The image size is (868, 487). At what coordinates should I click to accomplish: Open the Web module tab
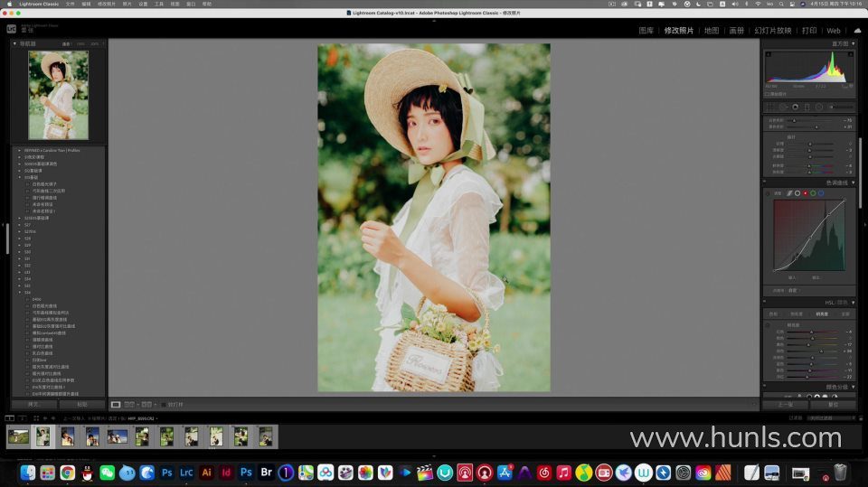coord(834,31)
